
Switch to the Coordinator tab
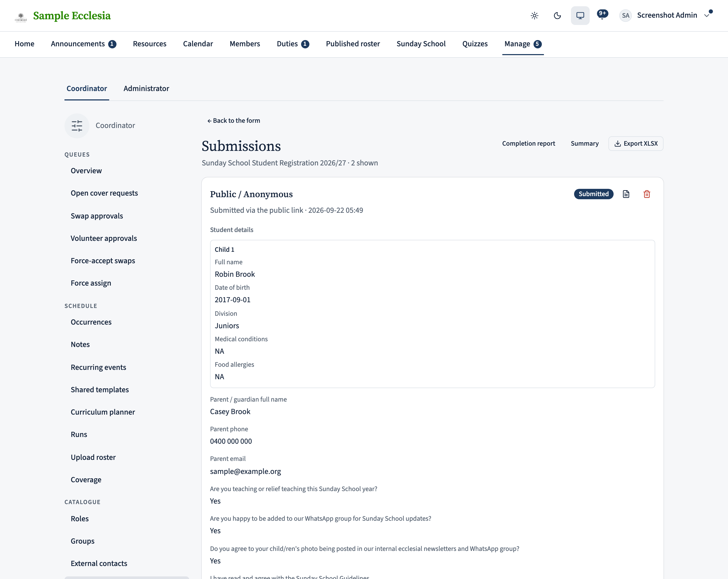(87, 88)
